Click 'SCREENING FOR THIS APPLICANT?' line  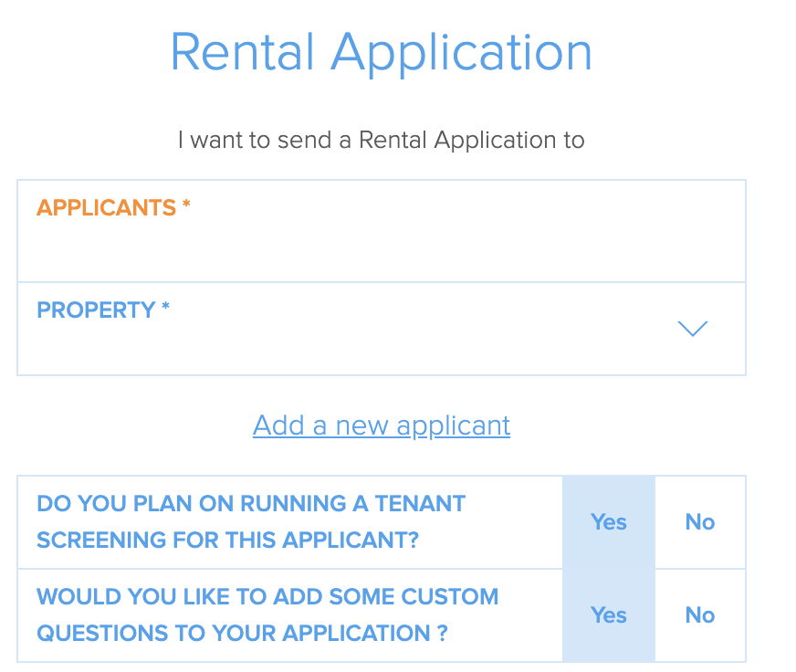(228, 540)
